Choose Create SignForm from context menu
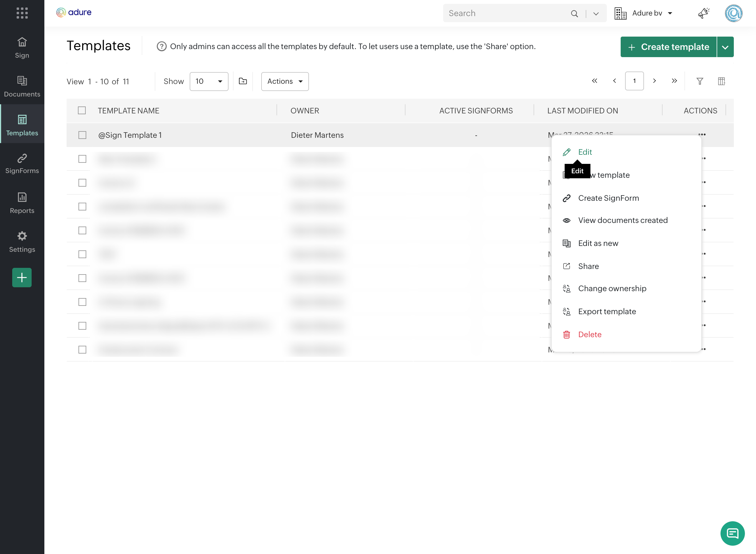The image size is (756, 554). click(x=608, y=198)
